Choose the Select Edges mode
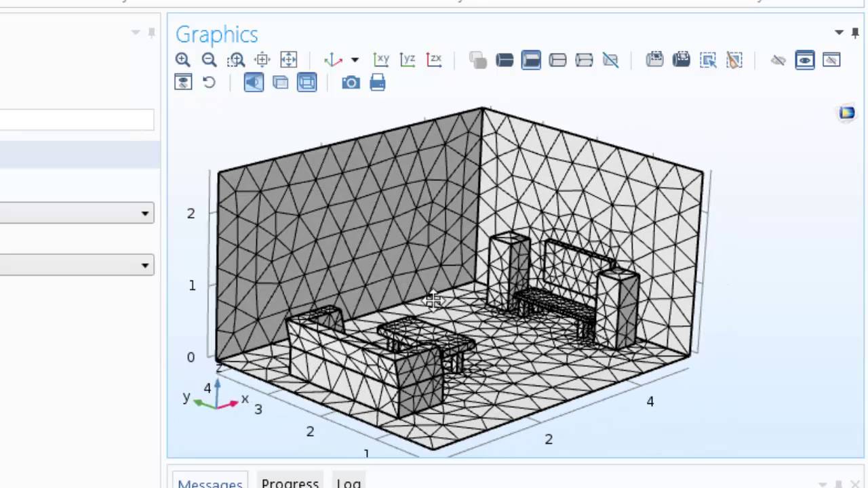Screen dimensions: 868x488 pos(557,60)
